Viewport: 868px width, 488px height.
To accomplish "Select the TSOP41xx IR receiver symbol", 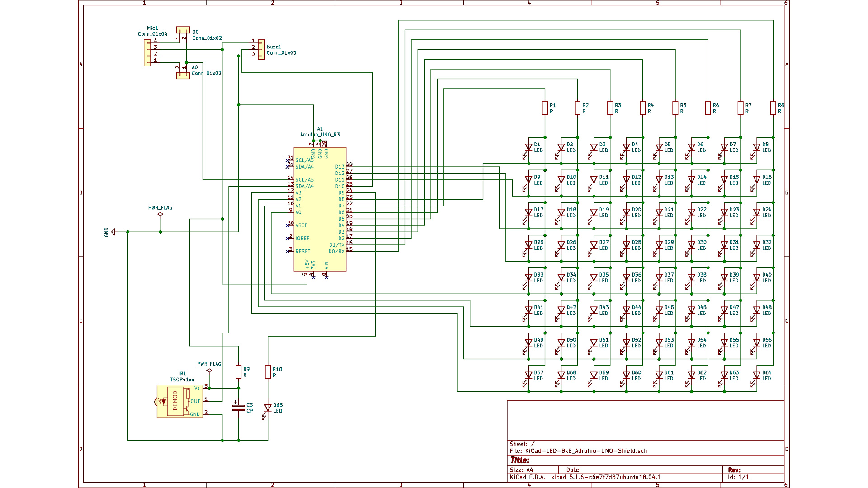I will 179,401.
